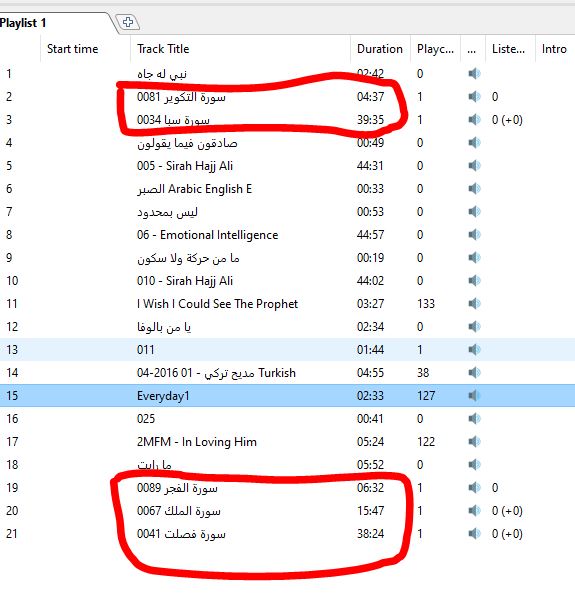Click the Listeners column header

pyautogui.click(x=510, y=49)
